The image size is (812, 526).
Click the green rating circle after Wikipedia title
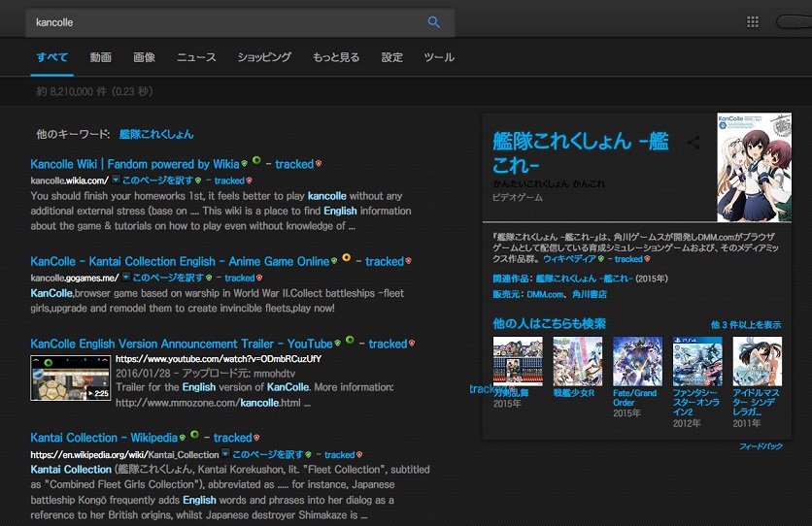click(194, 435)
